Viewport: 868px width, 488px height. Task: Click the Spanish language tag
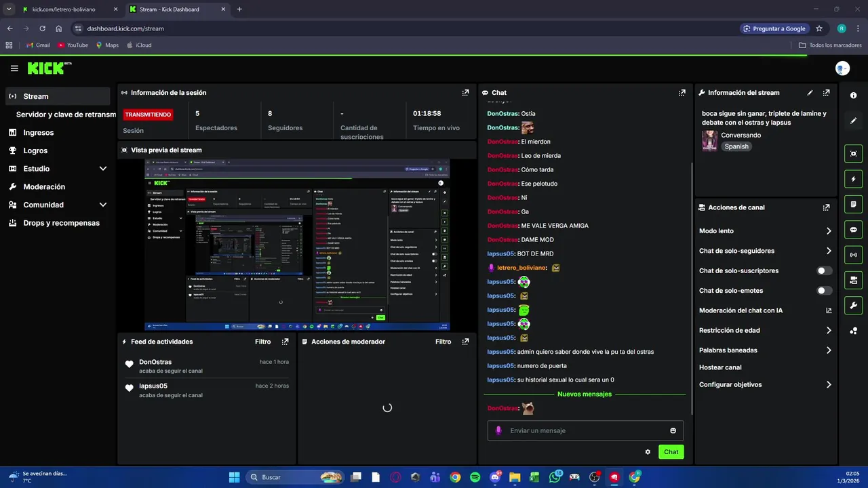[736, 146]
